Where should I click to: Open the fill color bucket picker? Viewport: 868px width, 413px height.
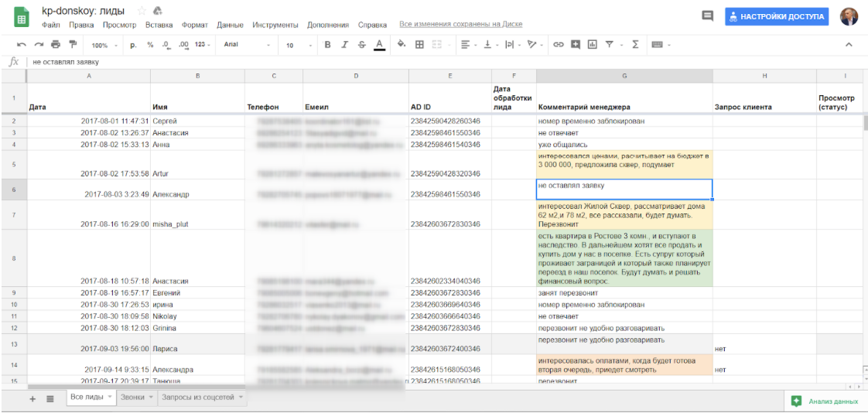(x=402, y=45)
